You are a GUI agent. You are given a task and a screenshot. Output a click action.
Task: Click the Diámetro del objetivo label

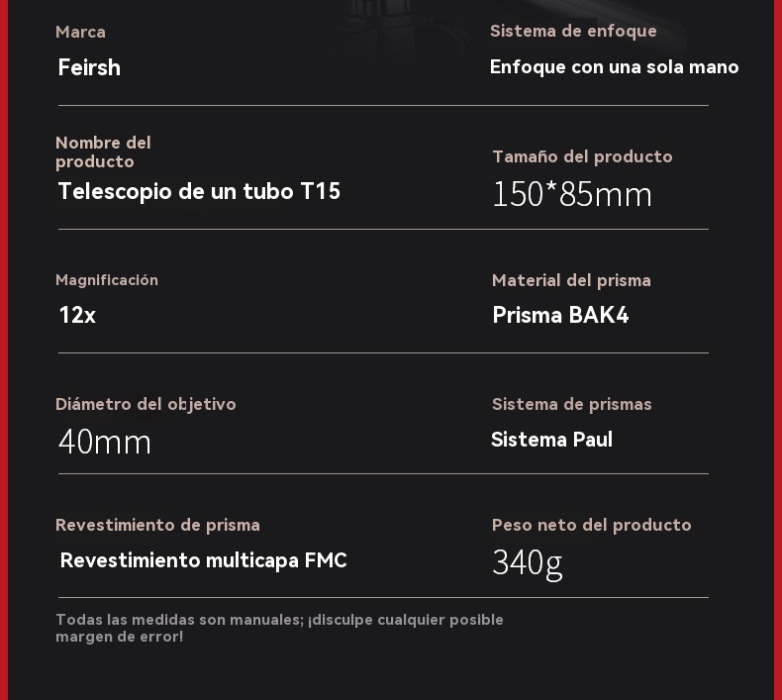click(x=146, y=404)
